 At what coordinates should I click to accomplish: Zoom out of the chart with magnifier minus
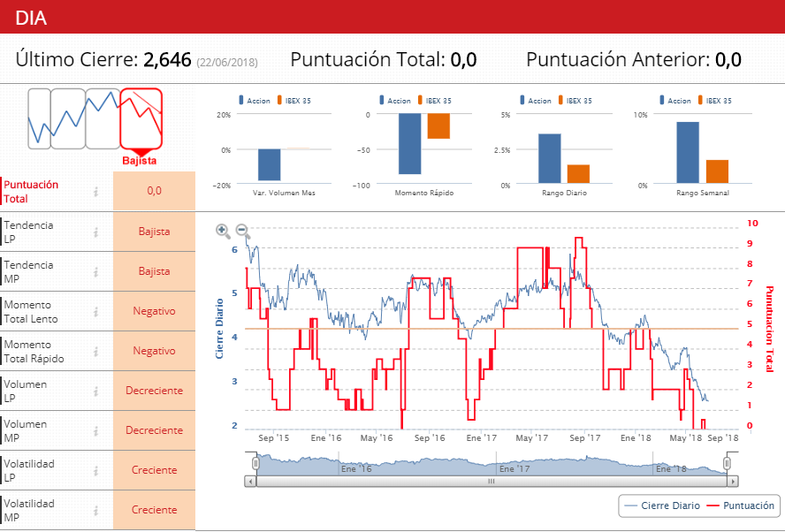coord(242,231)
